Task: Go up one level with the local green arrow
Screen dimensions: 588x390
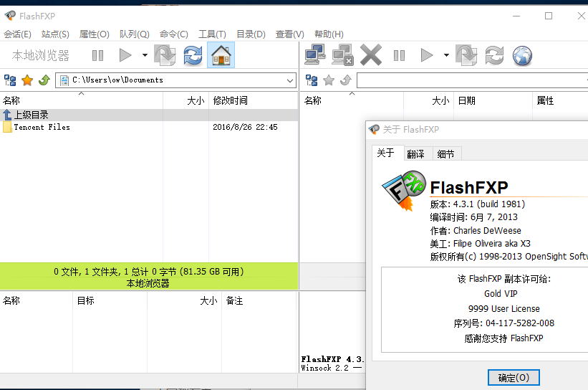Action: pyautogui.click(x=44, y=80)
